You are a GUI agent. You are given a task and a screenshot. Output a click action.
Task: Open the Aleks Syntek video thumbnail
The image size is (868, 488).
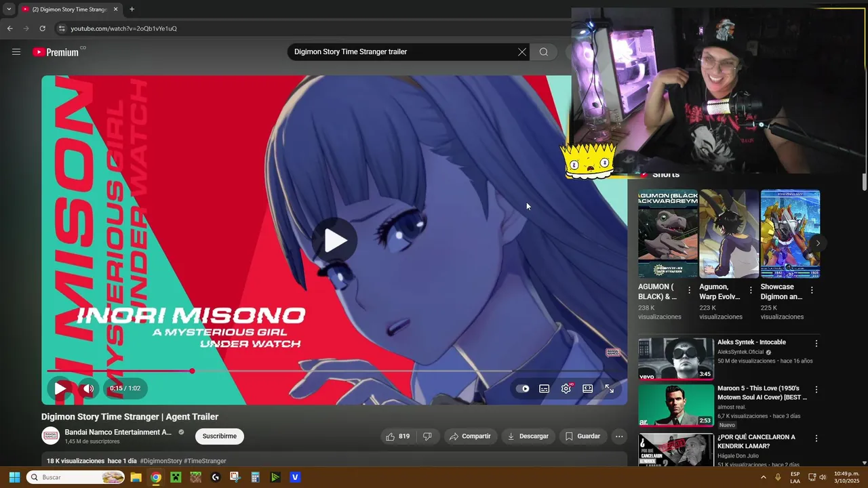676,359
